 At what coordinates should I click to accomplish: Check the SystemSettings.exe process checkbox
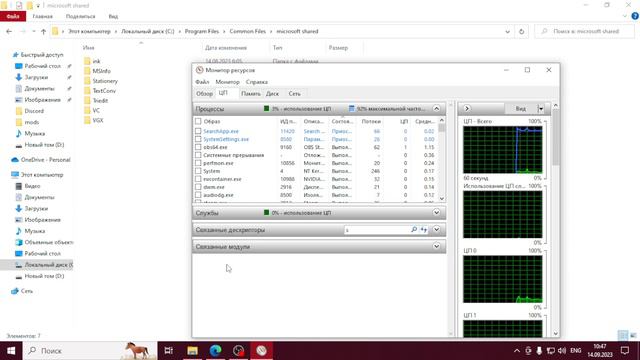(x=198, y=139)
